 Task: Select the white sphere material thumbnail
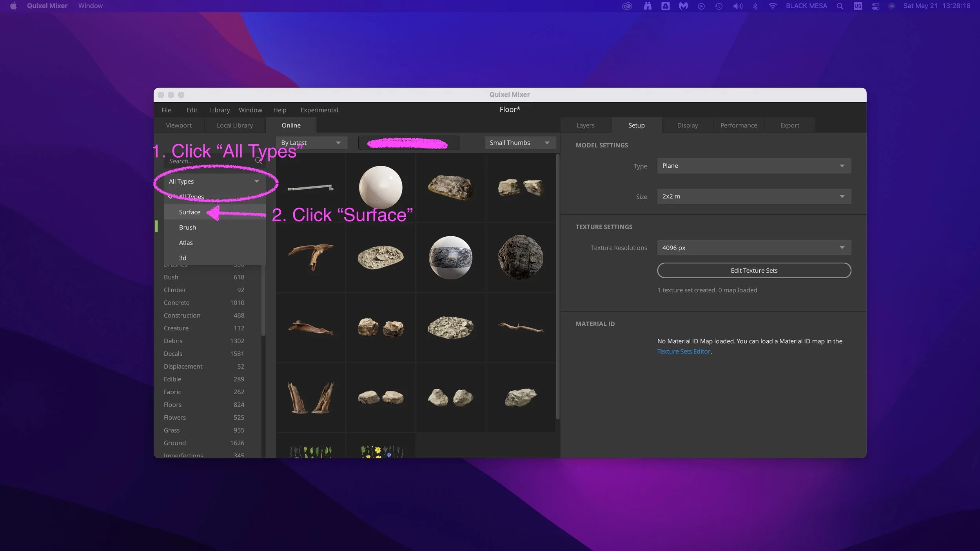(x=381, y=187)
